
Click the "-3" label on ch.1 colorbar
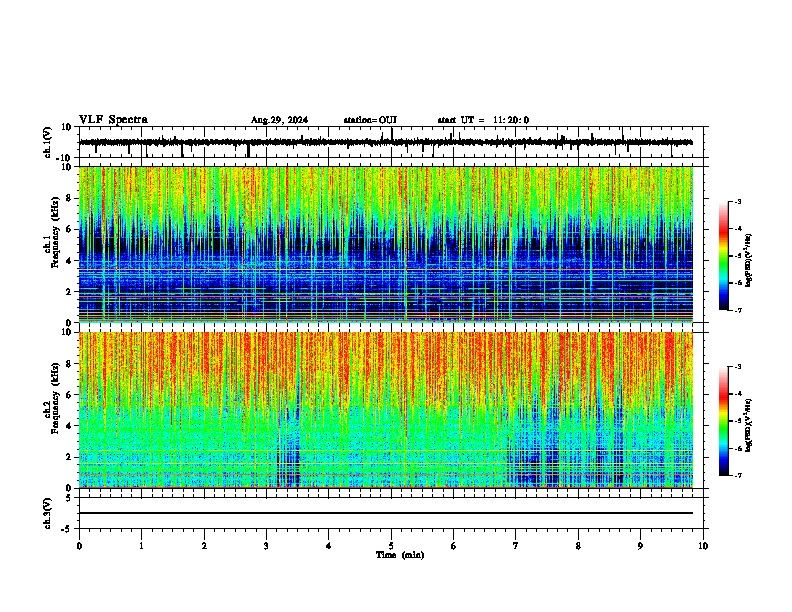coord(738,201)
